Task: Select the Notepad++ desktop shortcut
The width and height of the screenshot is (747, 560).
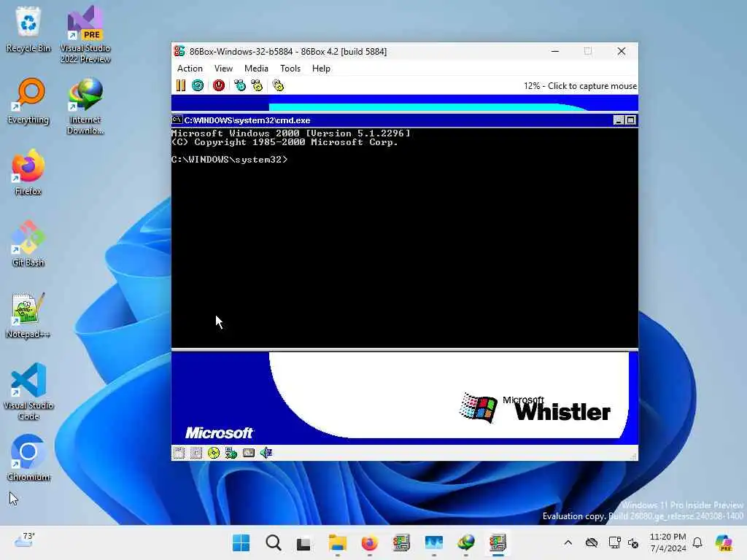Action: tap(28, 315)
